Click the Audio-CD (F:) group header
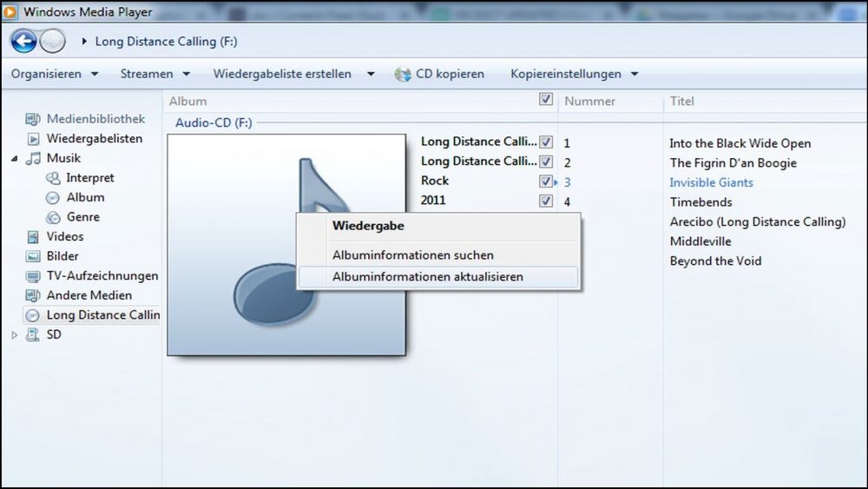The image size is (868, 489). coord(214,123)
